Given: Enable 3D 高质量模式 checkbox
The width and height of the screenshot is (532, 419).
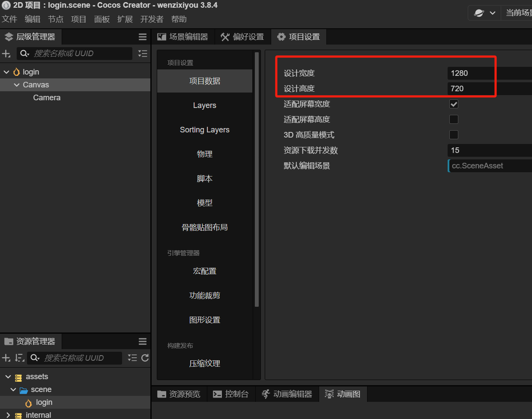Looking at the screenshot, I should coord(454,135).
